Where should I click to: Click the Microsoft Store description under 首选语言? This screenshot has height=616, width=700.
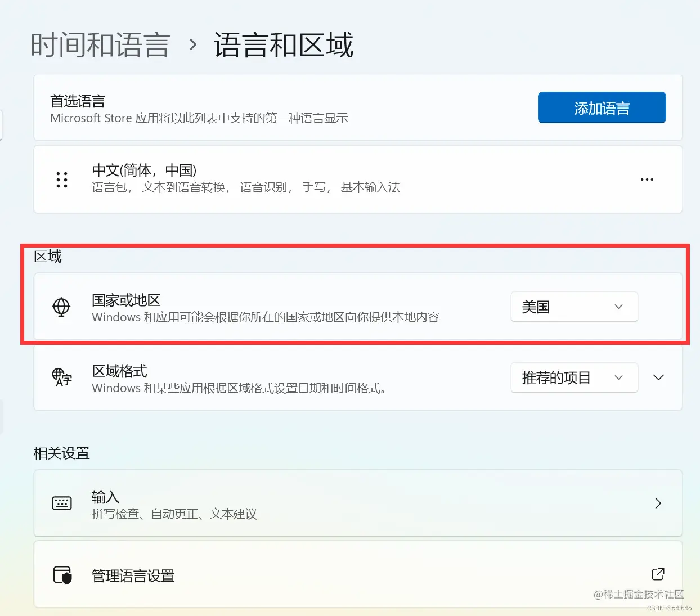199,118
